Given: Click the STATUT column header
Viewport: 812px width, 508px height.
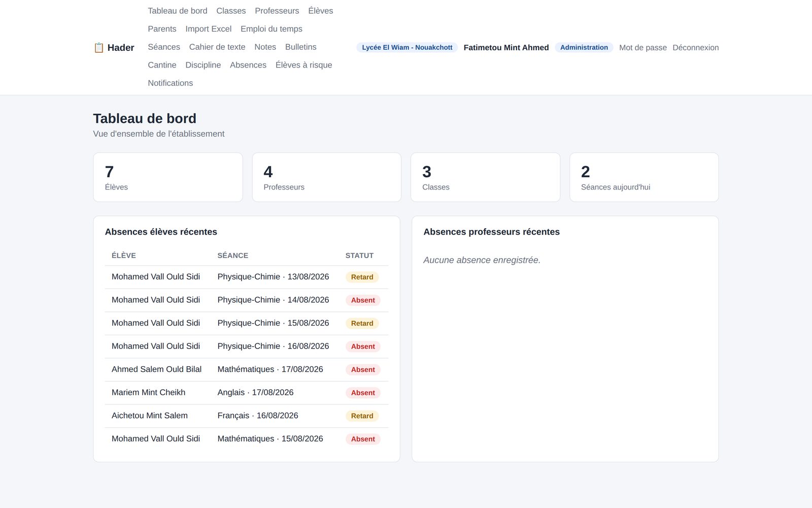Looking at the screenshot, I should (359, 256).
